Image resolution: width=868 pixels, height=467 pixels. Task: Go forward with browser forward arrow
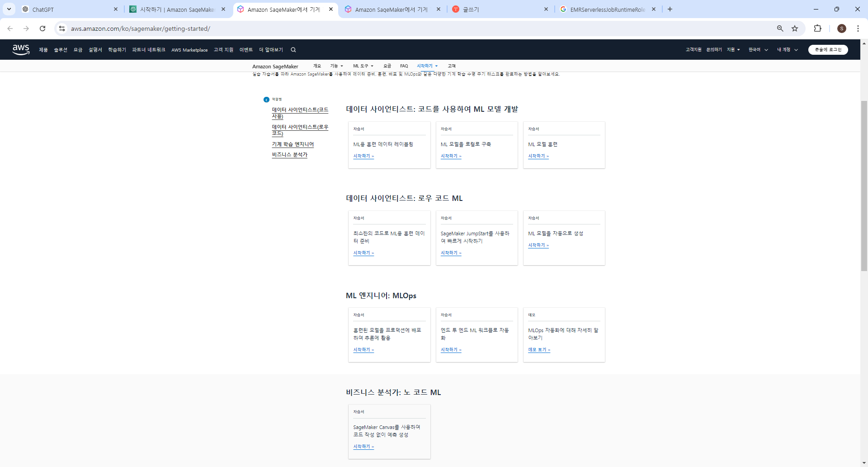click(x=26, y=29)
